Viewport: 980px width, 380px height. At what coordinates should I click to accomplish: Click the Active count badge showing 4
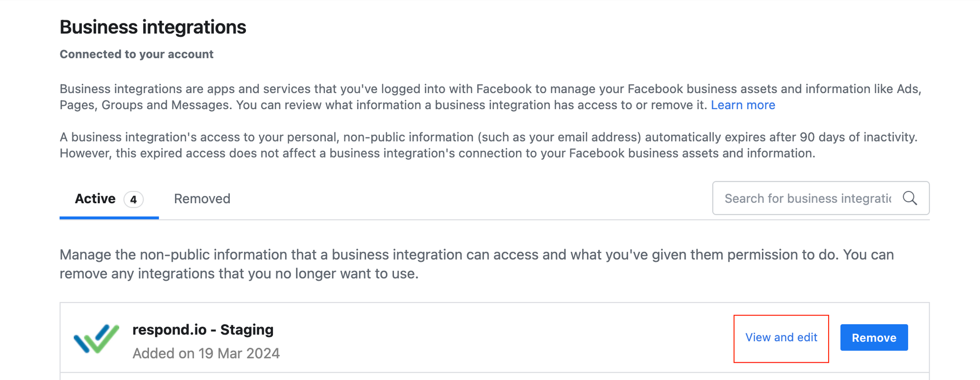coord(133,199)
